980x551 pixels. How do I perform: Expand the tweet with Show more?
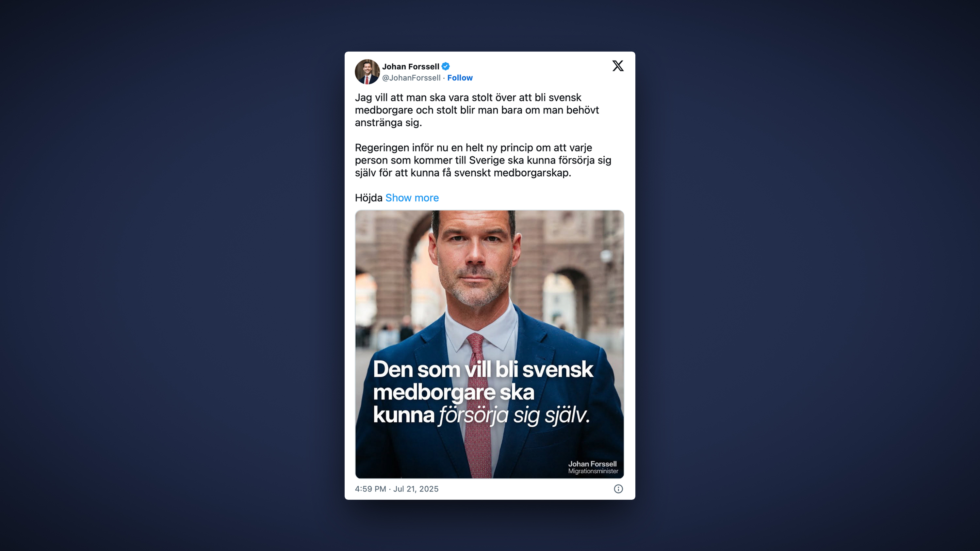click(x=412, y=198)
